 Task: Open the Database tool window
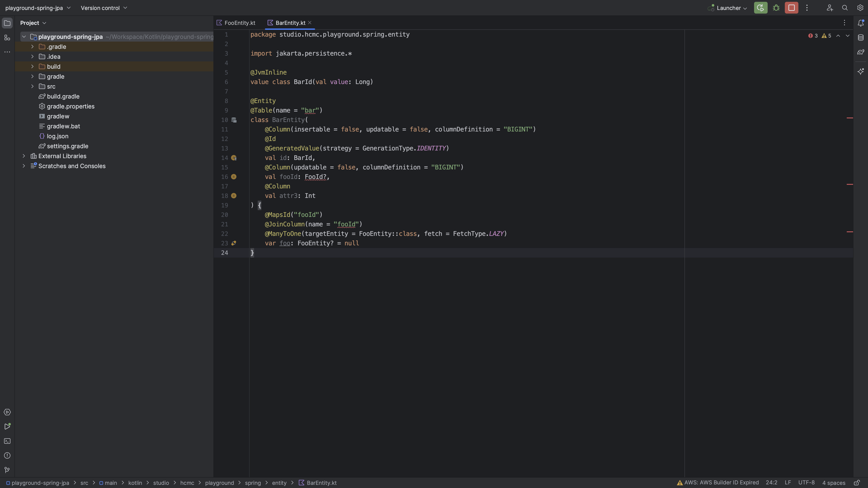click(x=861, y=37)
